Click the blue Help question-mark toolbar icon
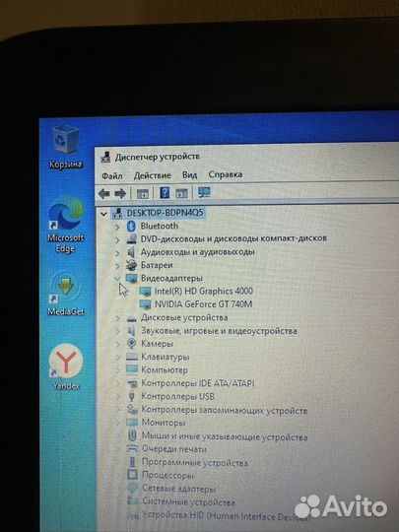This screenshot has height=532, width=399. coord(165,193)
